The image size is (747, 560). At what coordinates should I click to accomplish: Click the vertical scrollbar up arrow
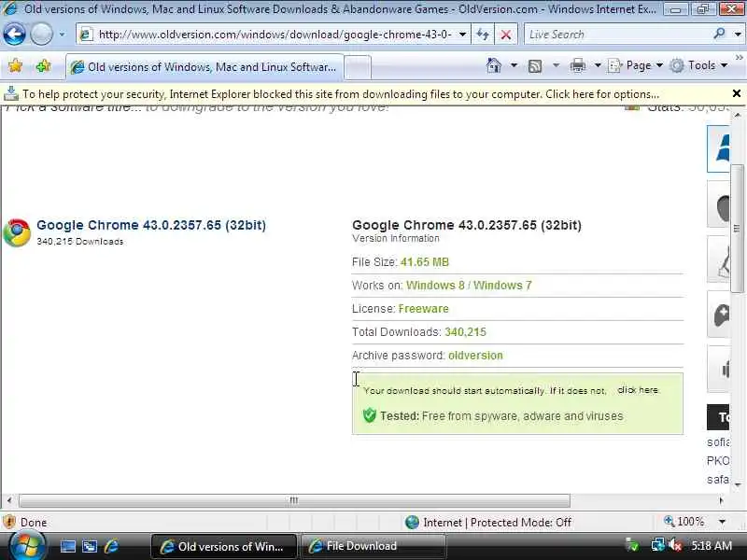pos(738,115)
